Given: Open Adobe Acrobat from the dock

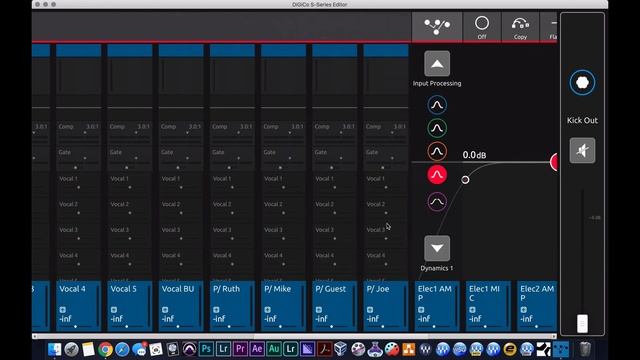Looking at the screenshot, I should coord(325,349).
